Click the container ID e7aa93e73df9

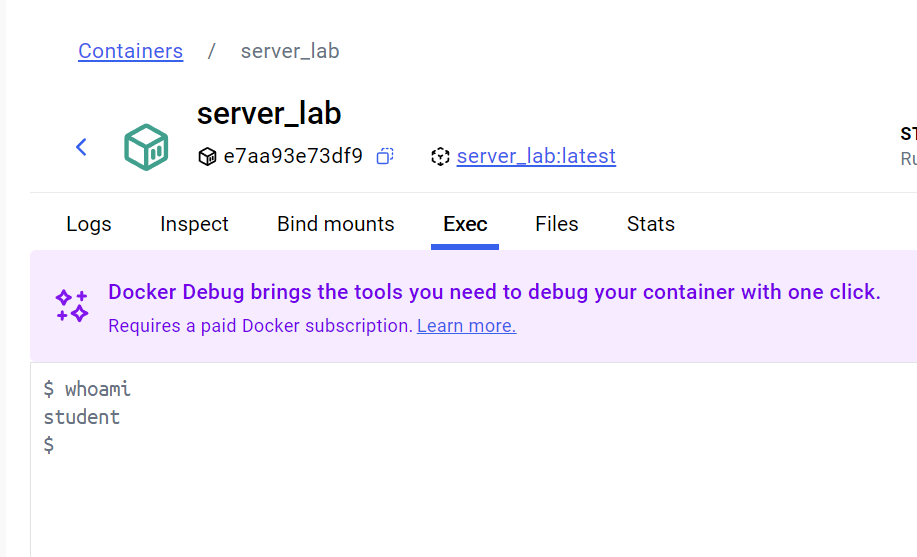[293, 156]
